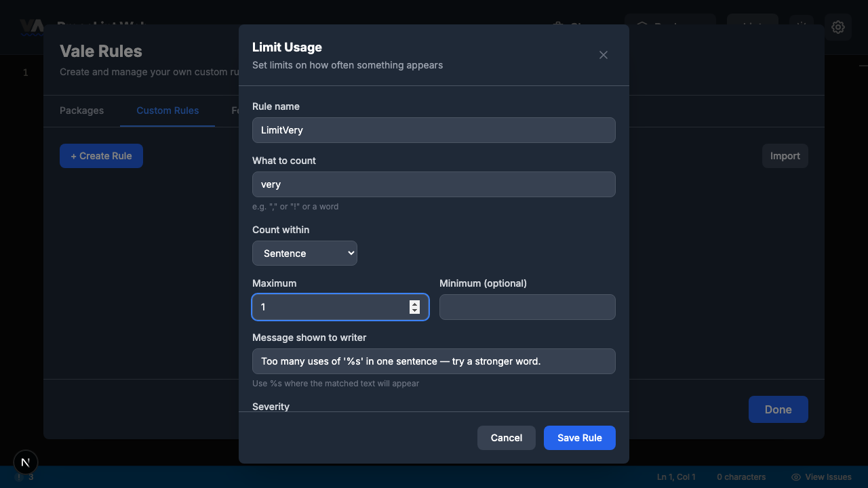The height and width of the screenshot is (488, 868).
Task: Open the N avatar circle bottom left
Action: click(25, 462)
